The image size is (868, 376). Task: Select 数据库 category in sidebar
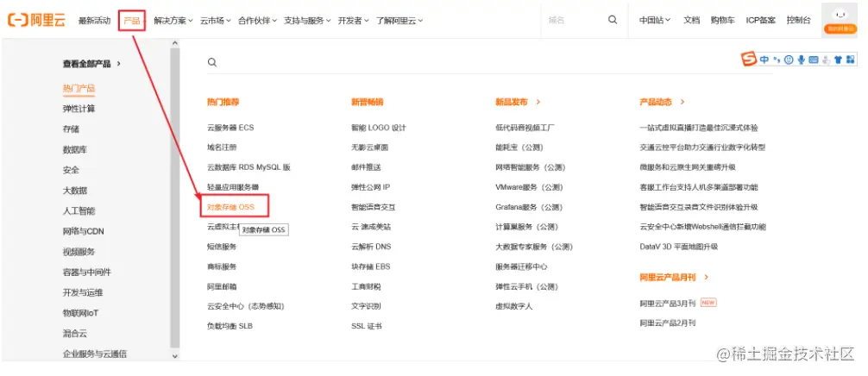click(75, 149)
